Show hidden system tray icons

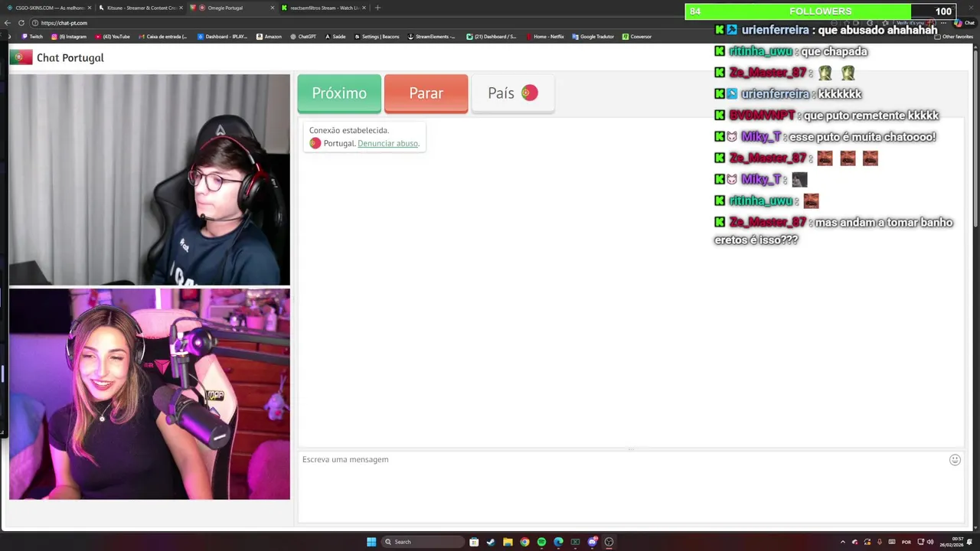pos(843,542)
